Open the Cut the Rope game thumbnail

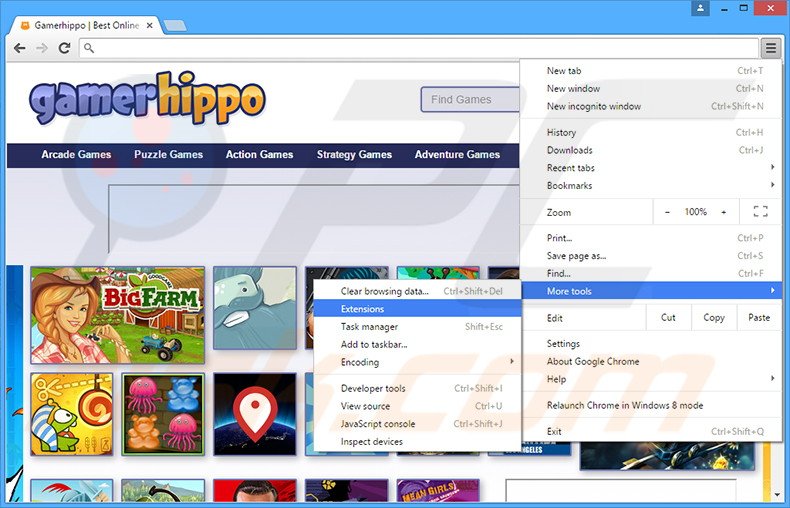tap(72, 414)
